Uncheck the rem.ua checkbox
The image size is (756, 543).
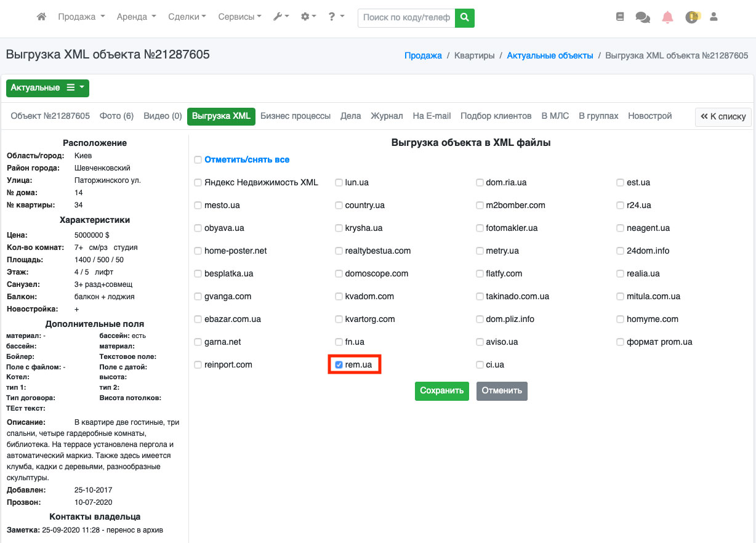(339, 365)
